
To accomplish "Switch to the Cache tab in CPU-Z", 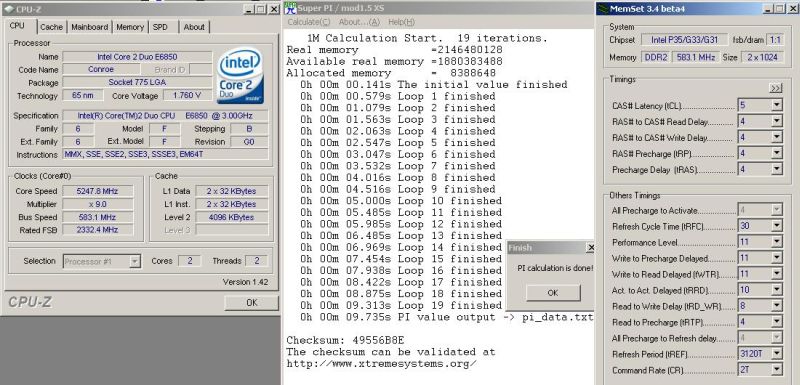I will tap(52, 27).
